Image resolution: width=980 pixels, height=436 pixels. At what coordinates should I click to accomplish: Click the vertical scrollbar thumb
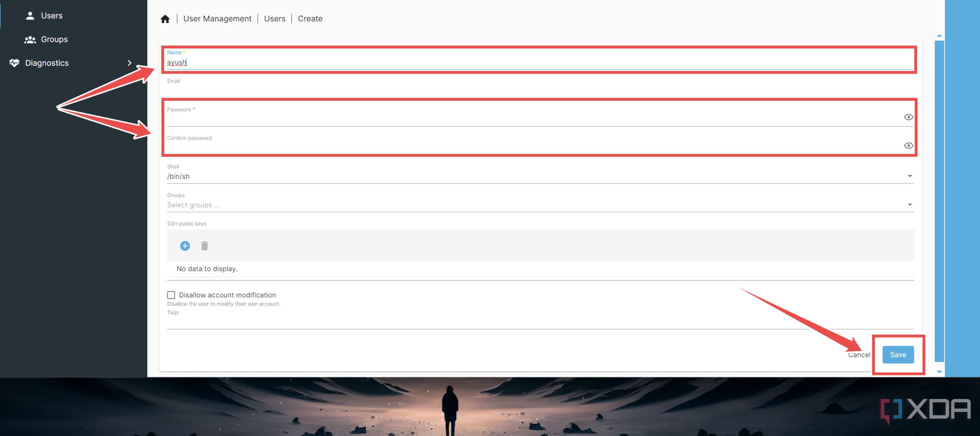(939, 201)
